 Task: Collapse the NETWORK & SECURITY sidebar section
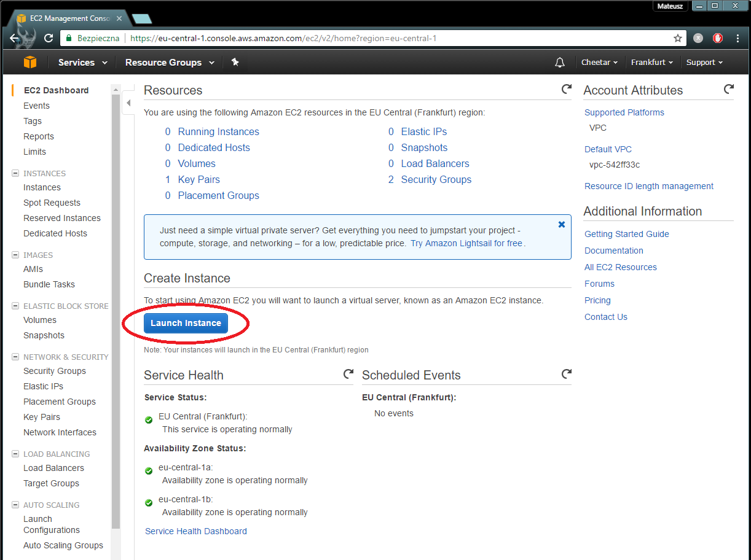(15, 357)
